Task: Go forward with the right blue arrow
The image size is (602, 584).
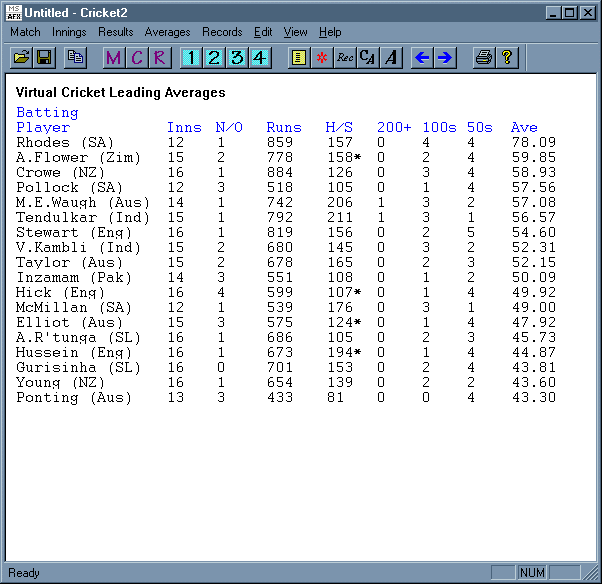Action: click(445, 58)
